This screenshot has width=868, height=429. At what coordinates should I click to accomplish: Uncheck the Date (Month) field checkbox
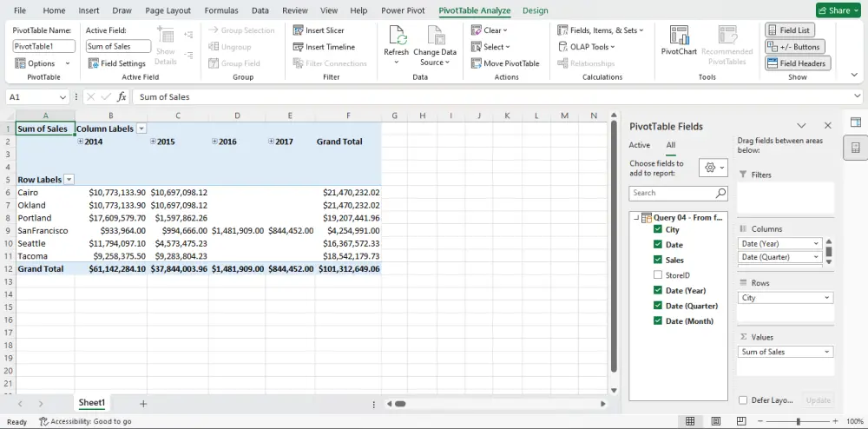[x=658, y=320]
